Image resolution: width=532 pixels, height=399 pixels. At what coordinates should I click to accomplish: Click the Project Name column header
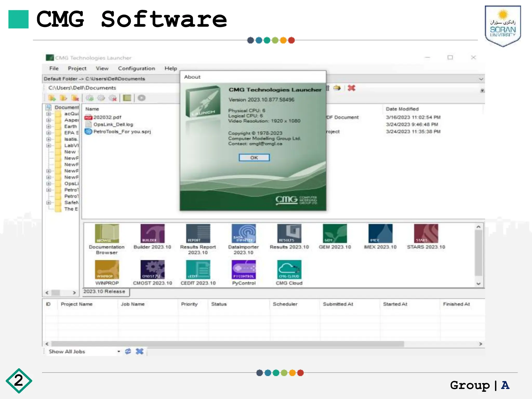pyautogui.click(x=77, y=304)
